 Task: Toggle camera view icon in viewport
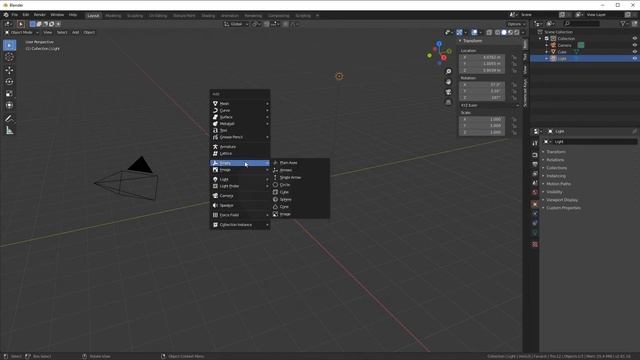[448, 92]
